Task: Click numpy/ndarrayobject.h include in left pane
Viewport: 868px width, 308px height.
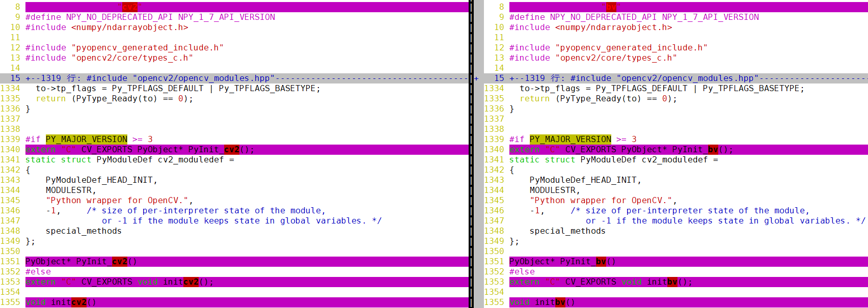Action: (130, 27)
